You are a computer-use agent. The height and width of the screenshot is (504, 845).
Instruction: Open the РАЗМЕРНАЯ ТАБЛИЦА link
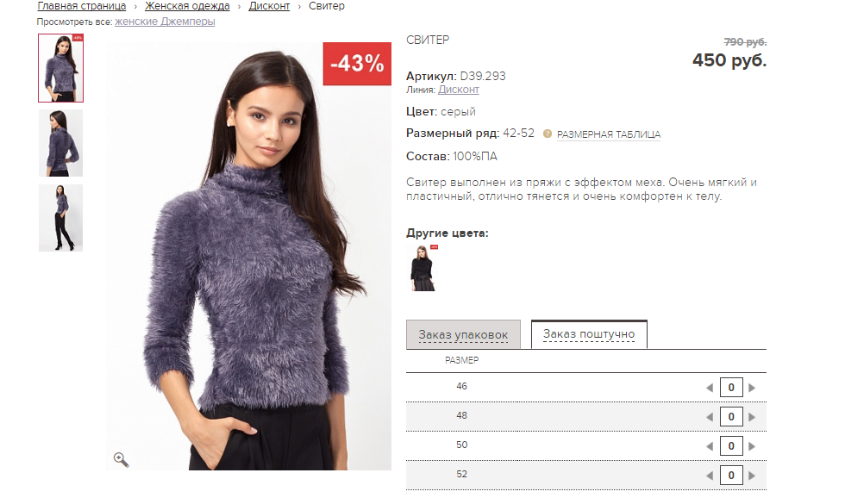(x=609, y=134)
